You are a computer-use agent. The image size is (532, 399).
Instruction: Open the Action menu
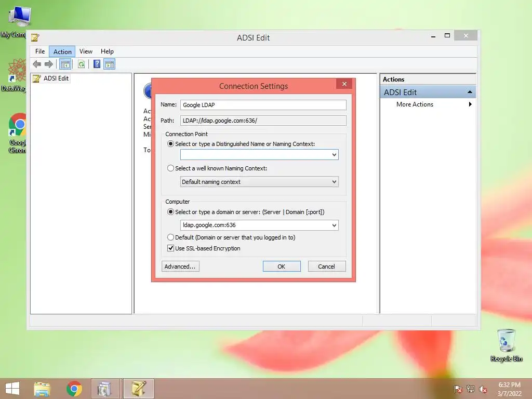[x=62, y=51]
